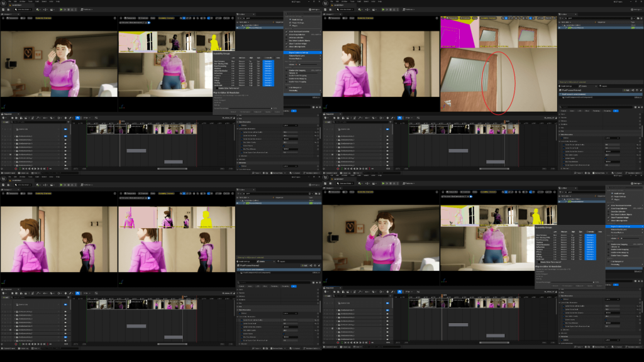Image resolution: width=644 pixels, height=362 pixels.
Task: Open the File menu in top-left window
Action: [x=10, y=2]
